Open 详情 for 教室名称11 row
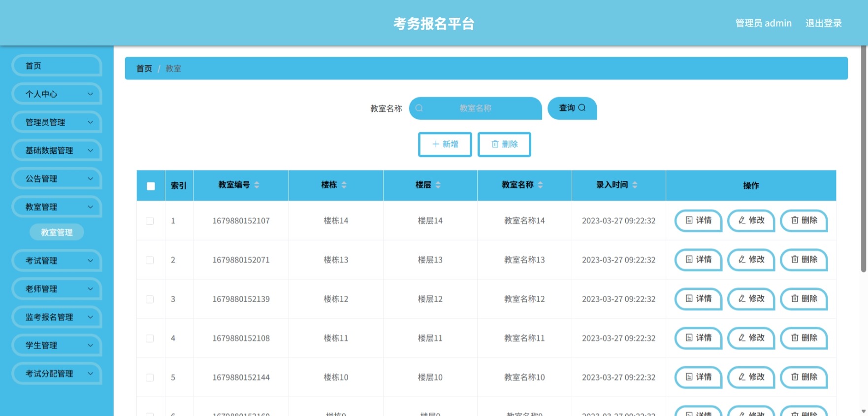This screenshot has height=416, width=868. [698, 338]
